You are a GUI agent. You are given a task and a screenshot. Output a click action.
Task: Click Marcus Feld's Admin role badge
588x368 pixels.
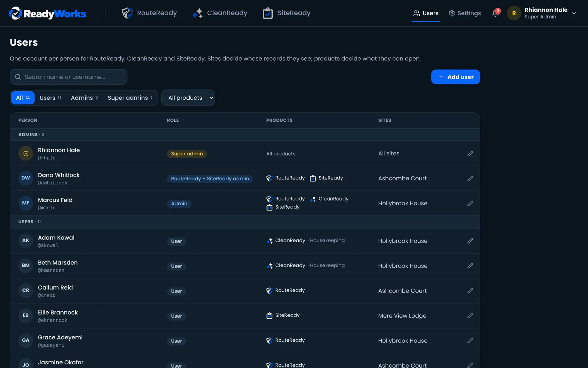coord(179,204)
